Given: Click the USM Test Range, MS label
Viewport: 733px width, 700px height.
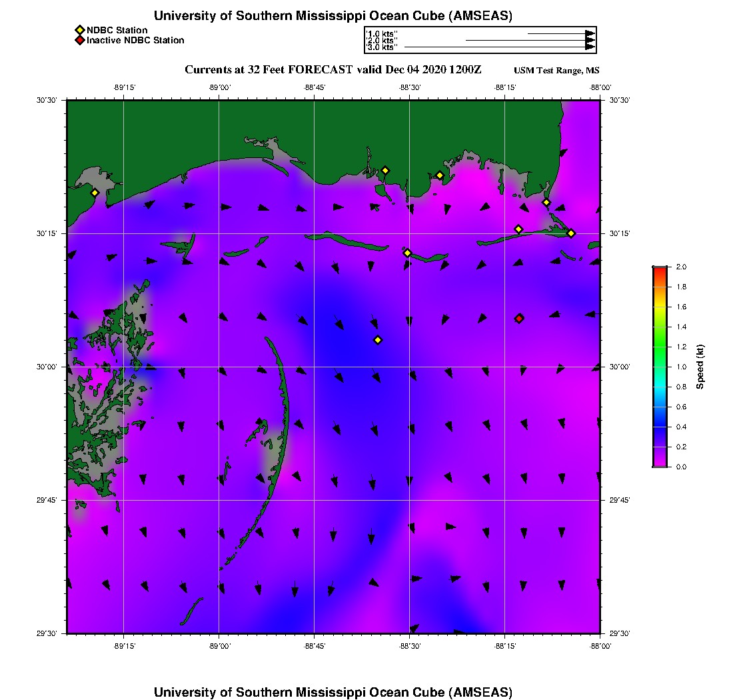Looking at the screenshot, I should (556, 71).
